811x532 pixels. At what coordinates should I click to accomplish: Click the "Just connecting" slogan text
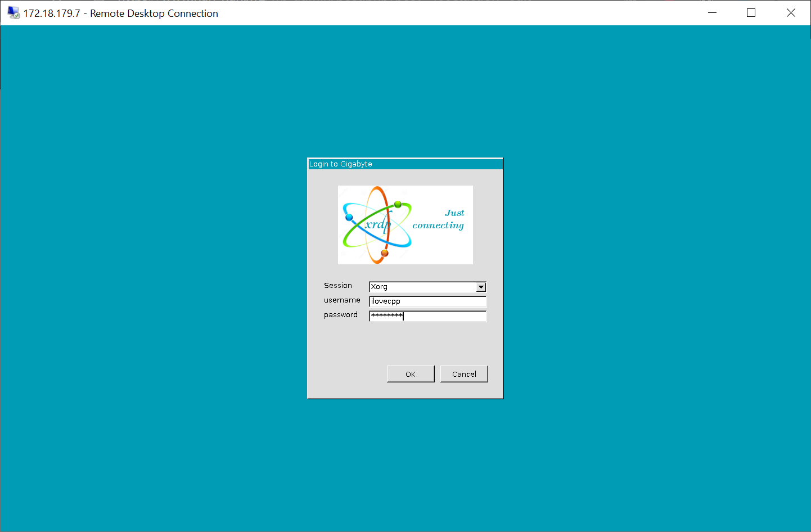(x=439, y=219)
